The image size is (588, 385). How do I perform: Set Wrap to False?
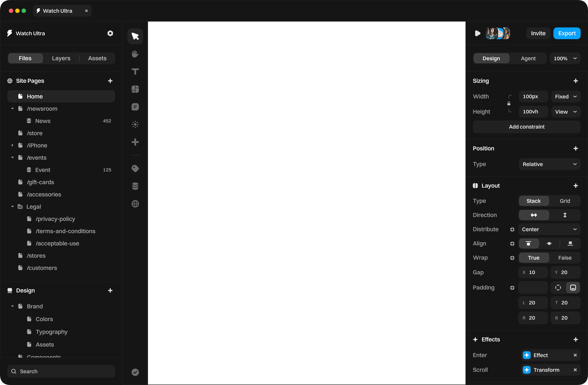565,258
